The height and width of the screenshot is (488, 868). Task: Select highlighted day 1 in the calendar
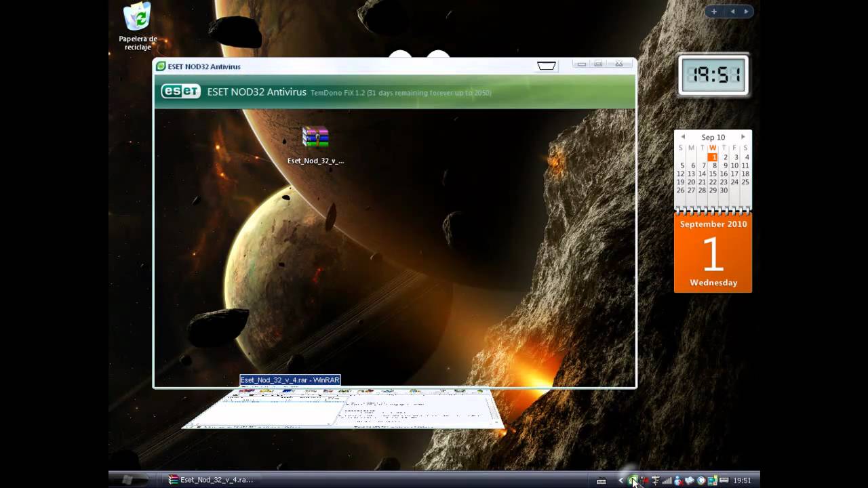click(713, 157)
